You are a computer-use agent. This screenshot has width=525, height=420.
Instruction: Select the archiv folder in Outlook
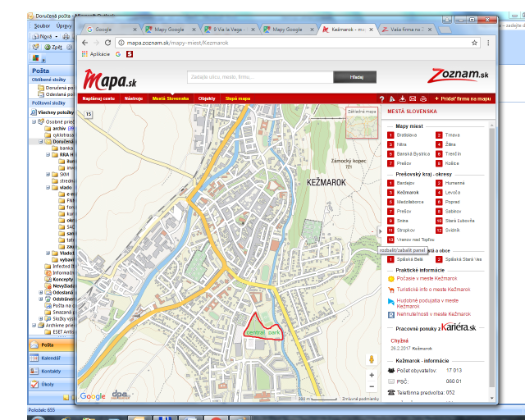(x=59, y=129)
